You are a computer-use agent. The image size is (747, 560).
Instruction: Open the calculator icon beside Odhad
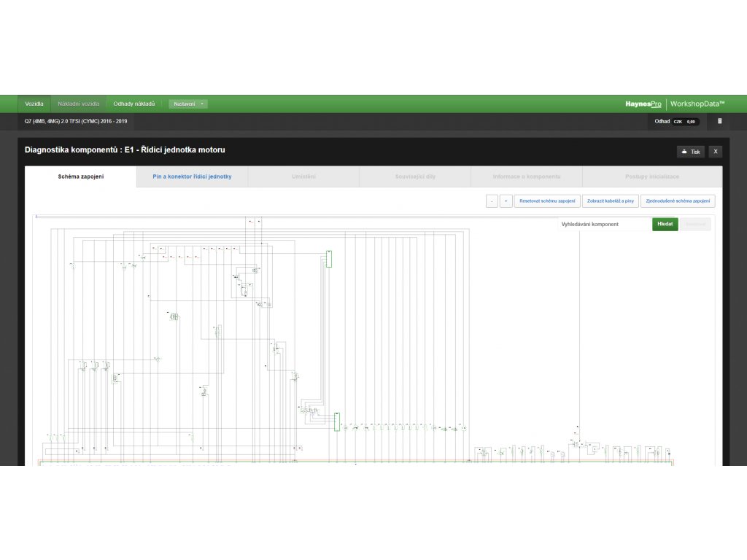pos(719,121)
